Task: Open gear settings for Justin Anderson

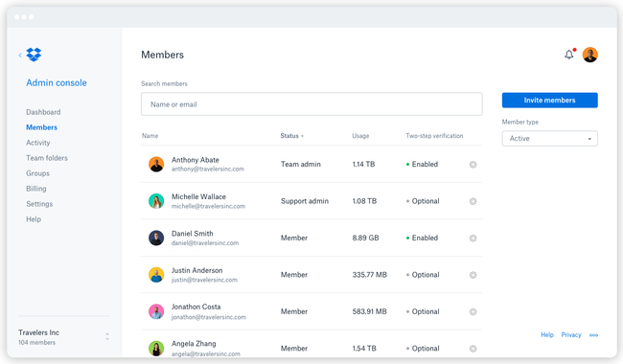Action: (473, 275)
